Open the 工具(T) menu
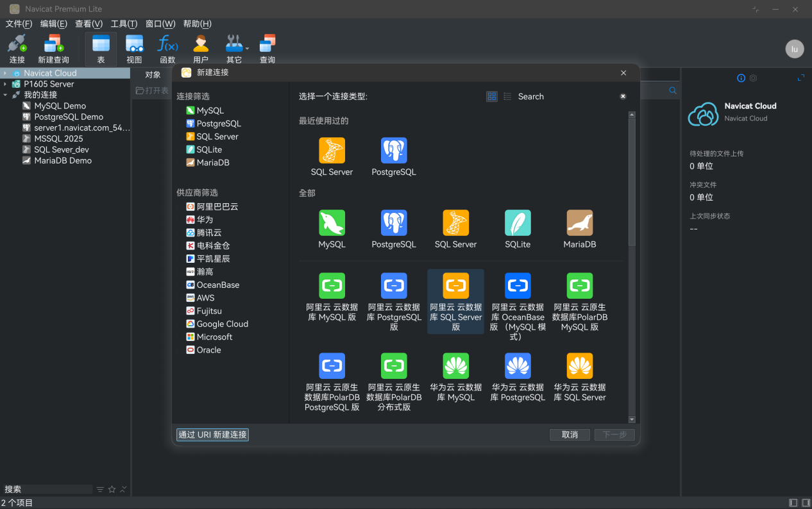 [x=124, y=24]
